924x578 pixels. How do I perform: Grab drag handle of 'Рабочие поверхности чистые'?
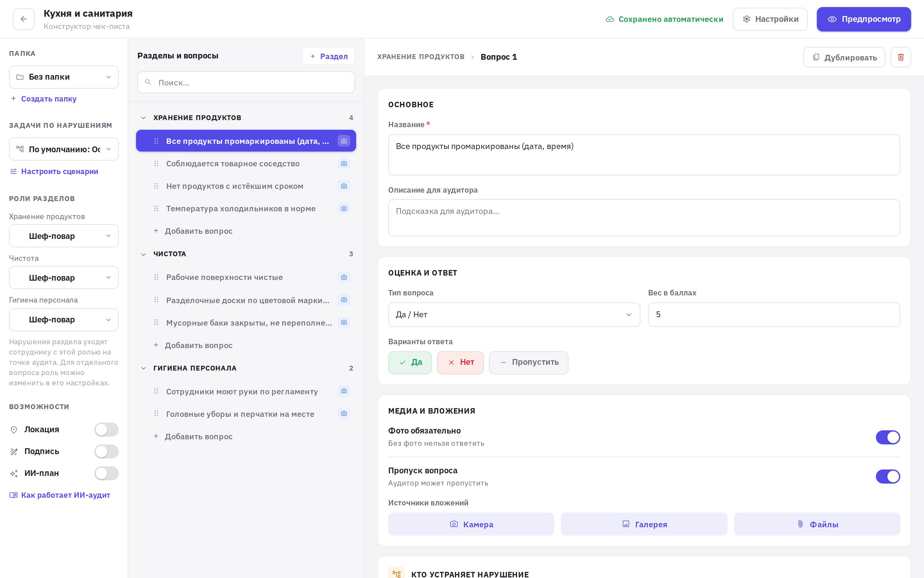click(x=156, y=277)
